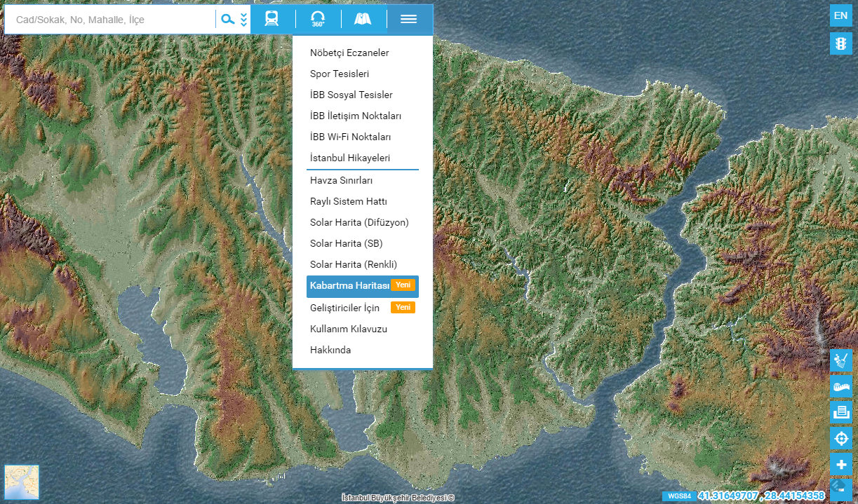
Task: Collapse the hamburger menu
Action: pyautogui.click(x=408, y=20)
